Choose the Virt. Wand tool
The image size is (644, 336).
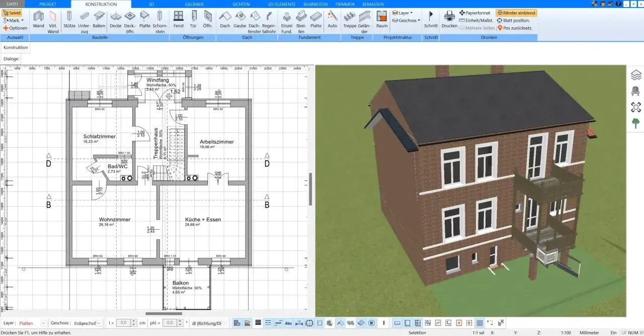click(x=53, y=22)
